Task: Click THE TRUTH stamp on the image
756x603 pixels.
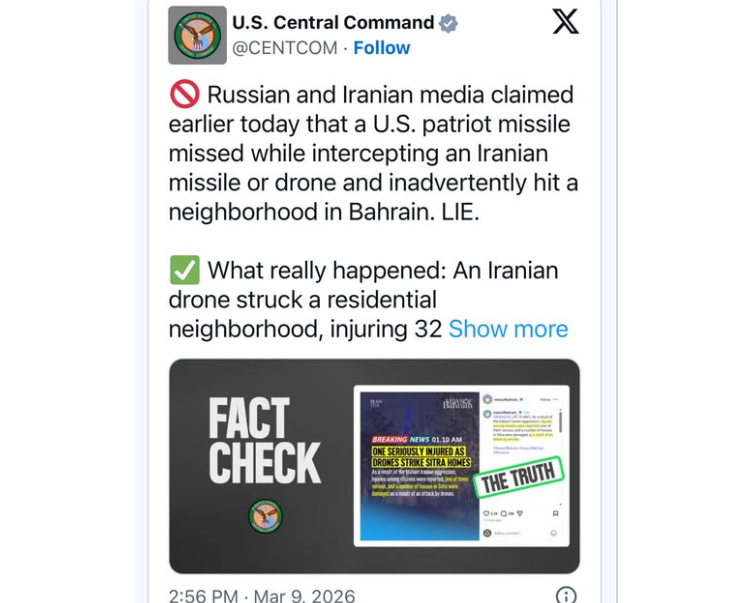Action: click(x=519, y=478)
